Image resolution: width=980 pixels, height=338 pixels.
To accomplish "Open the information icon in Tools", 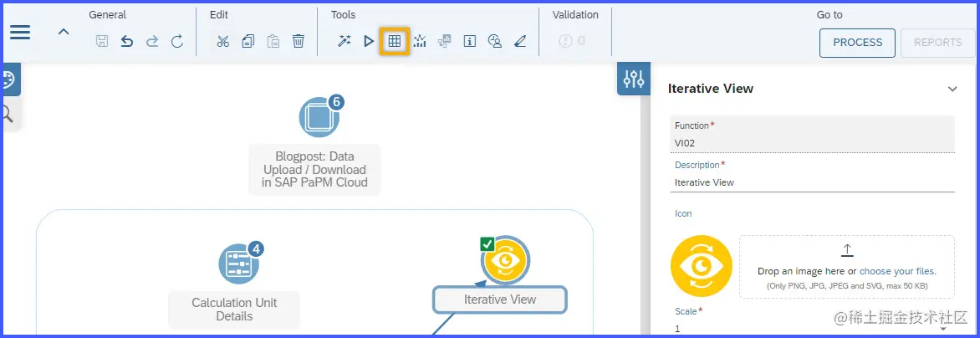I will click(x=470, y=41).
